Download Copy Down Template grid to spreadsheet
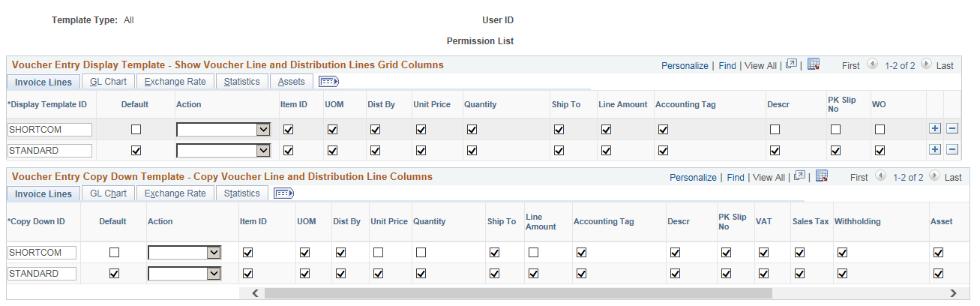Image resolution: width=980 pixels, height=306 pixels. (821, 176)
